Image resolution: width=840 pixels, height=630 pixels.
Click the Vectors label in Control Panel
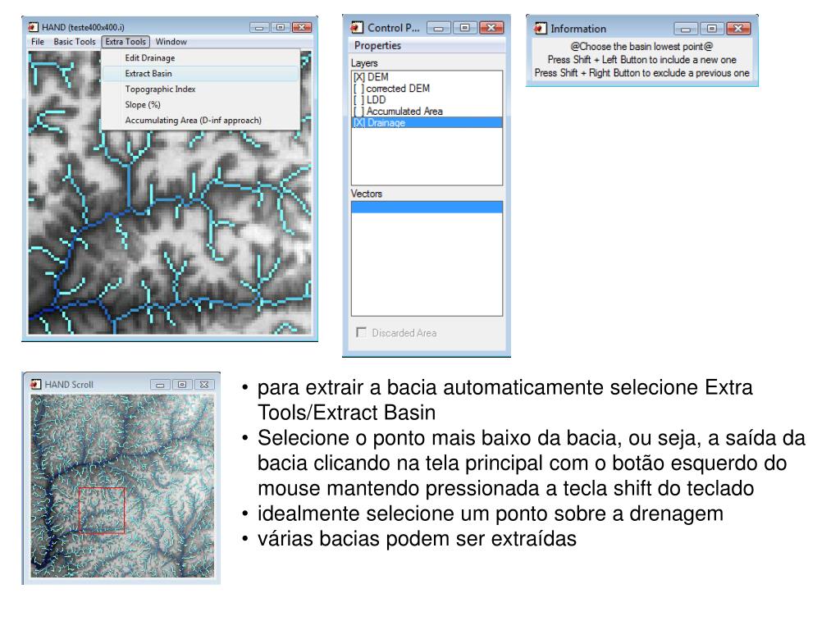point(367,194)
